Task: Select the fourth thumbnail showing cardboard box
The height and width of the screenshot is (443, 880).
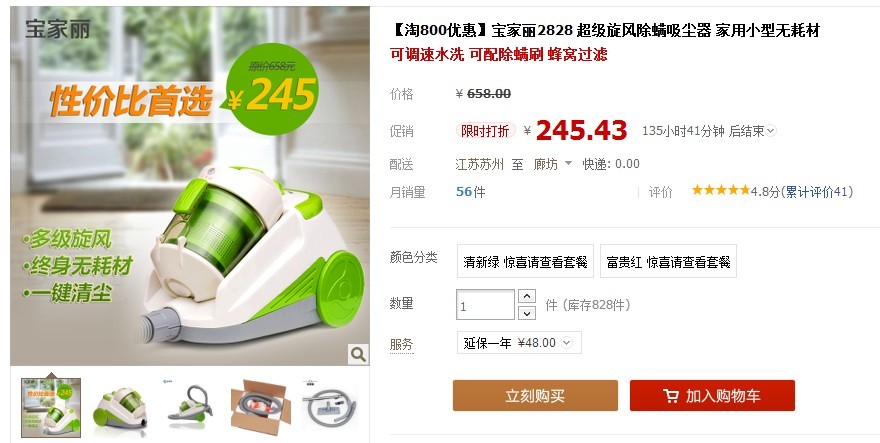Action: tap(260, 408)
